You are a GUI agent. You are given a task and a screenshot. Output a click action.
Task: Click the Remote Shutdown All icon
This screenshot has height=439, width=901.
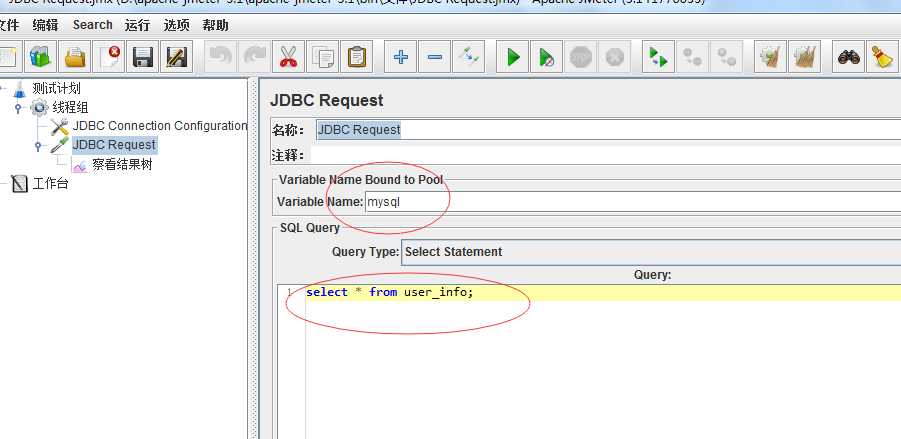(726, 57)
